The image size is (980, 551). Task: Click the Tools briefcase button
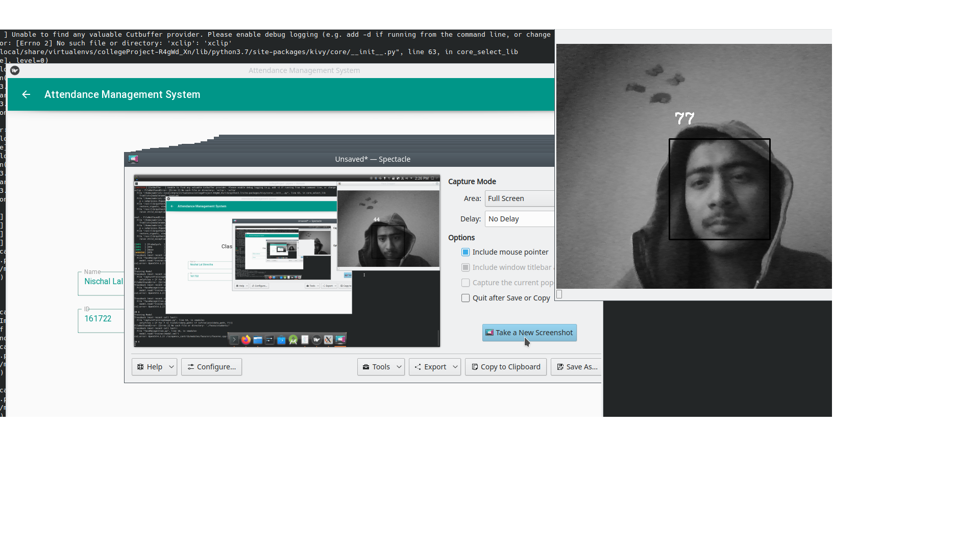(x=376, y=367)
